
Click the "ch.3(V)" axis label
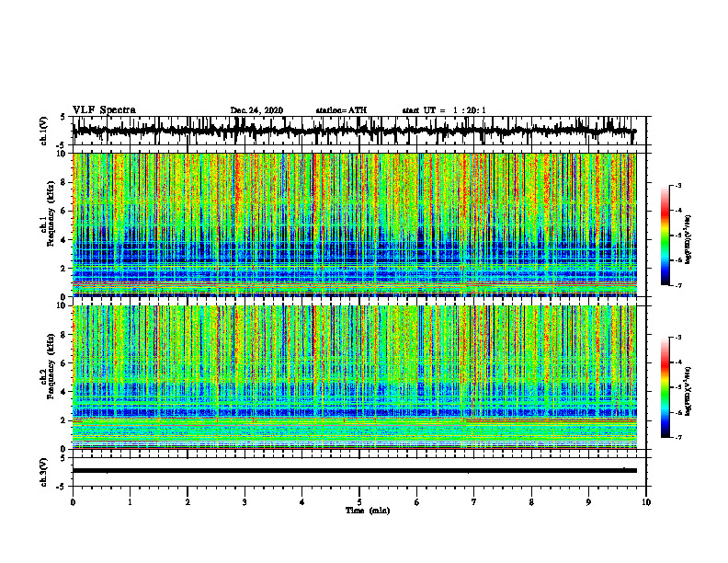point(44,473)
